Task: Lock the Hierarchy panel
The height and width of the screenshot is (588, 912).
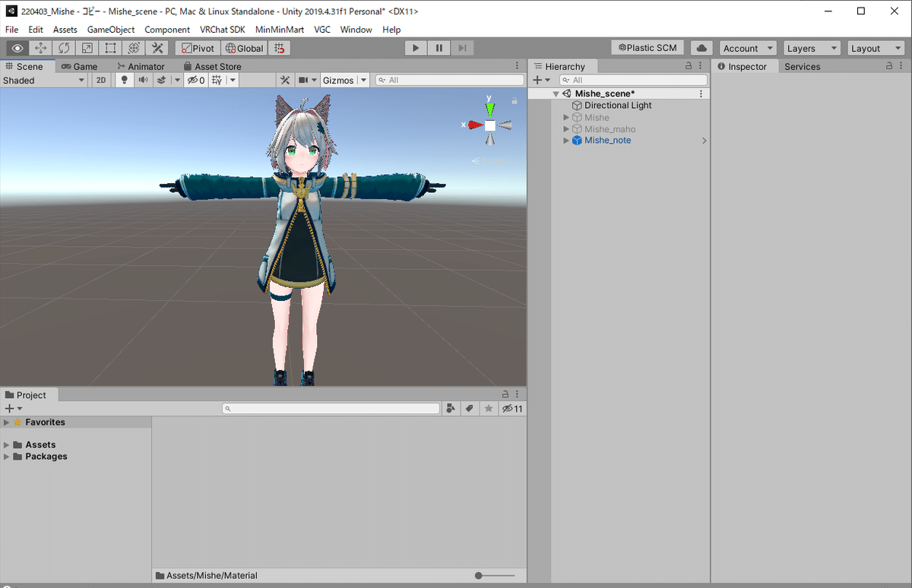Action: [689, 66]
